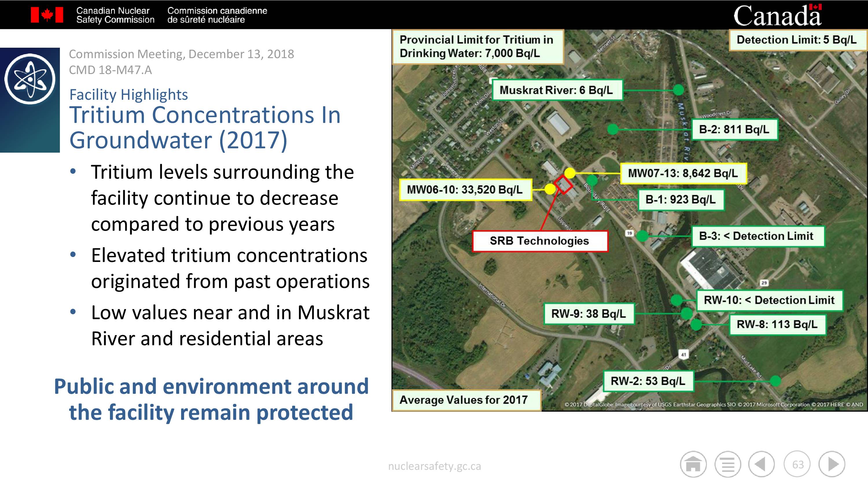868x488 pixels.
Task: Click the Canadian flag icon in header
Action: [47, 15]
